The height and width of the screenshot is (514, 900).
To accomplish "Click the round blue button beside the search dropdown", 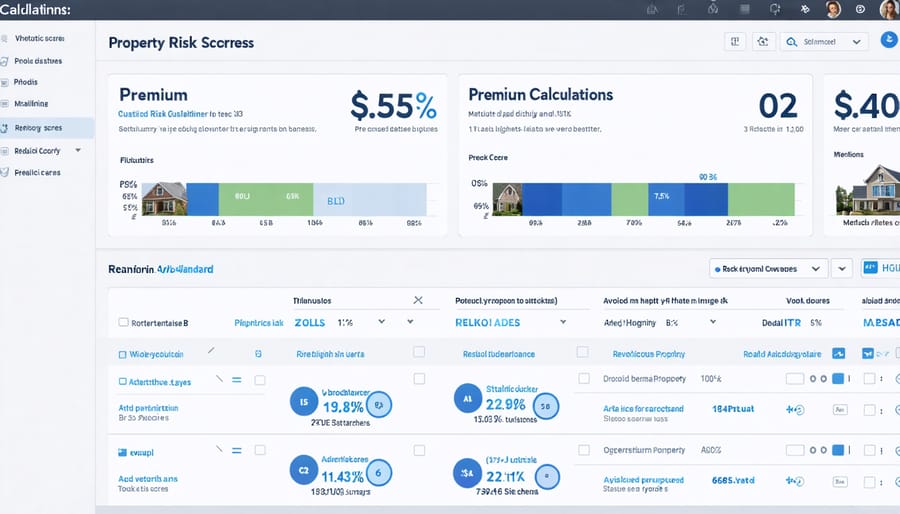I will pos(888,41).
